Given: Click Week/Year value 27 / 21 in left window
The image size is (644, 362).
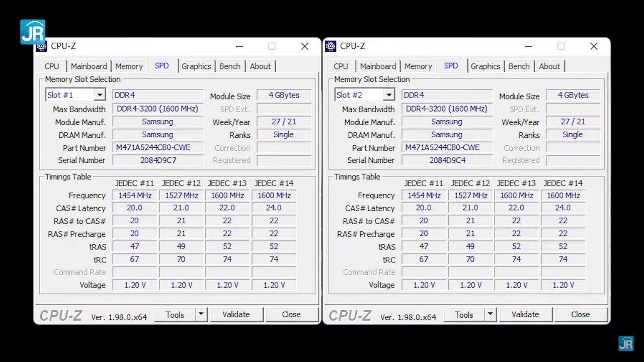Looking at the screenshot, I should tap(284, 122).
